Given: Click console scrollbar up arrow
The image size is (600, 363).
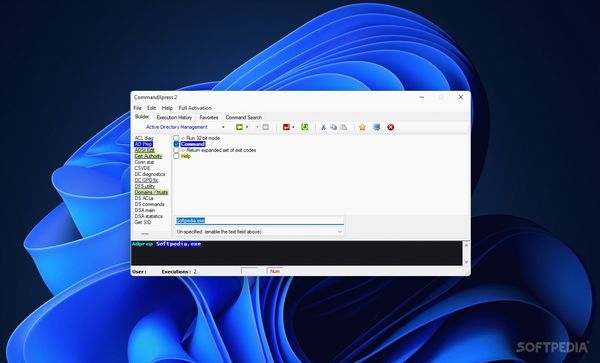Looking at the screenshot, I should pos(466,245).
